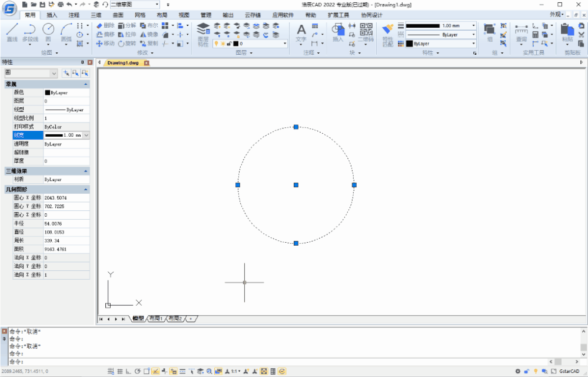Open the 线宽 value dropdown in properties panel
The image size is (588, 377).
[x=87, y=135]
